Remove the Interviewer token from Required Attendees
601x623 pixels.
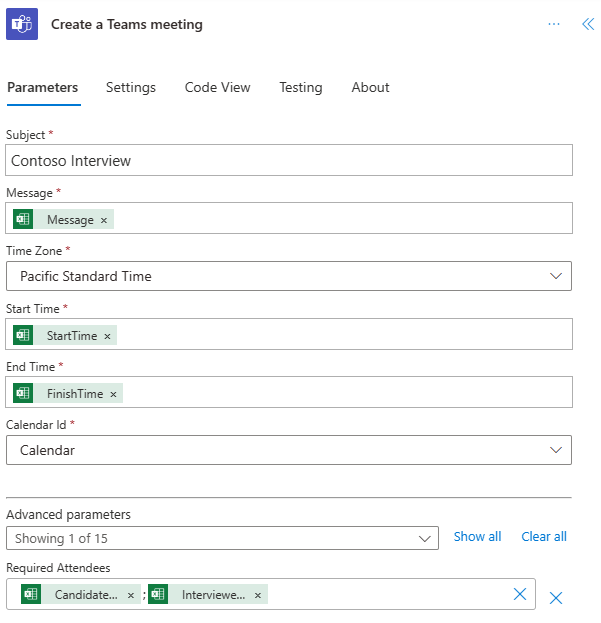coord(258,595)
